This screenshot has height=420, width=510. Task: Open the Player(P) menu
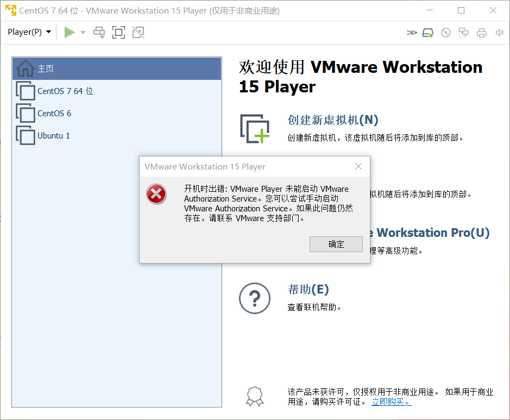tap(29, 32)
